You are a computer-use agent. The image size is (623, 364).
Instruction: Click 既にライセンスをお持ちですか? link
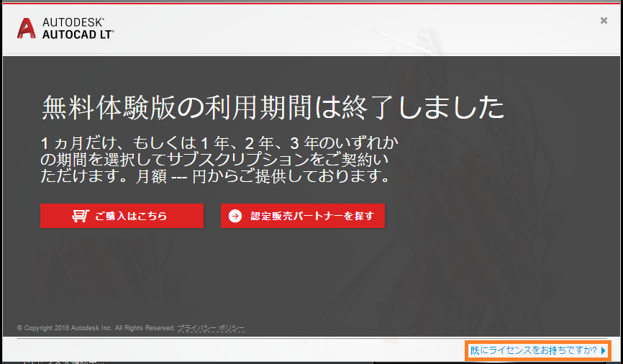click(537, 350)
